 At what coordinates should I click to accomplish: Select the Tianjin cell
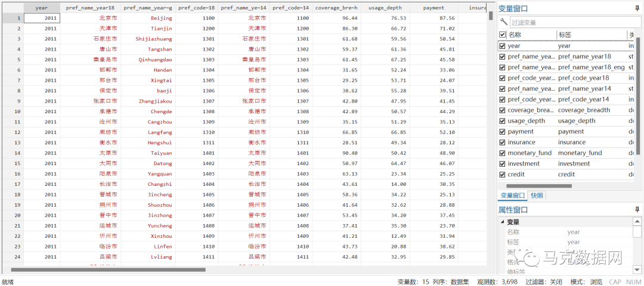tap(148, 29)
